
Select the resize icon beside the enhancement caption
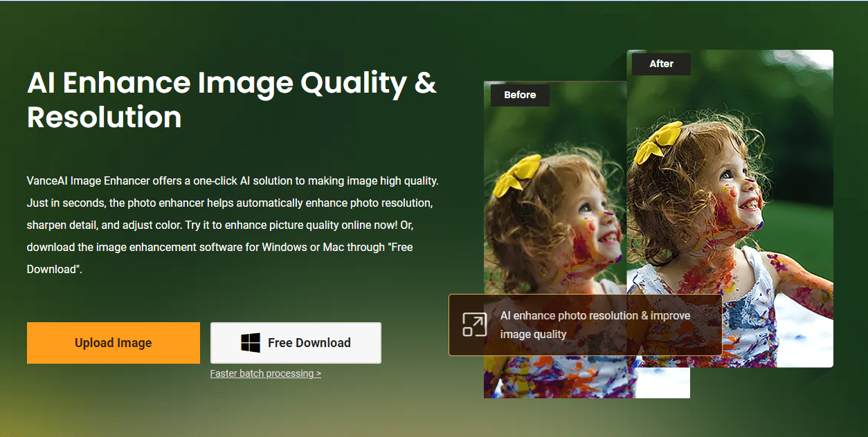click(x=476, y=324)
